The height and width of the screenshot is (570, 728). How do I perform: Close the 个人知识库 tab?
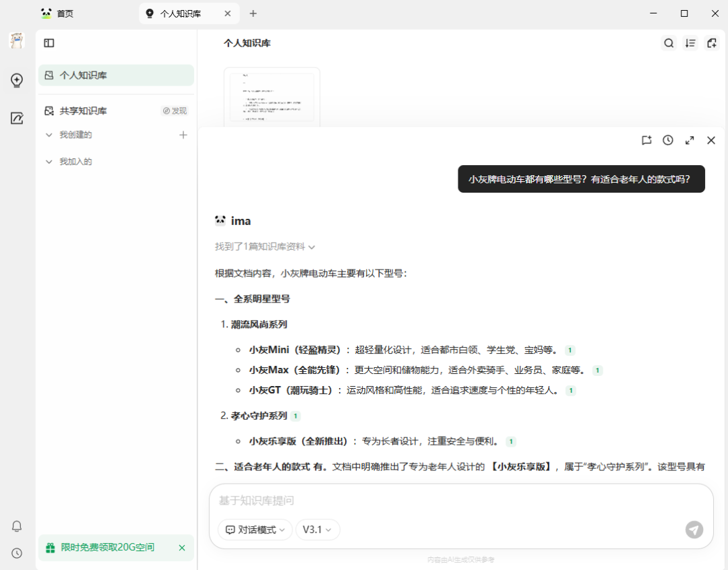click(228, 13)
